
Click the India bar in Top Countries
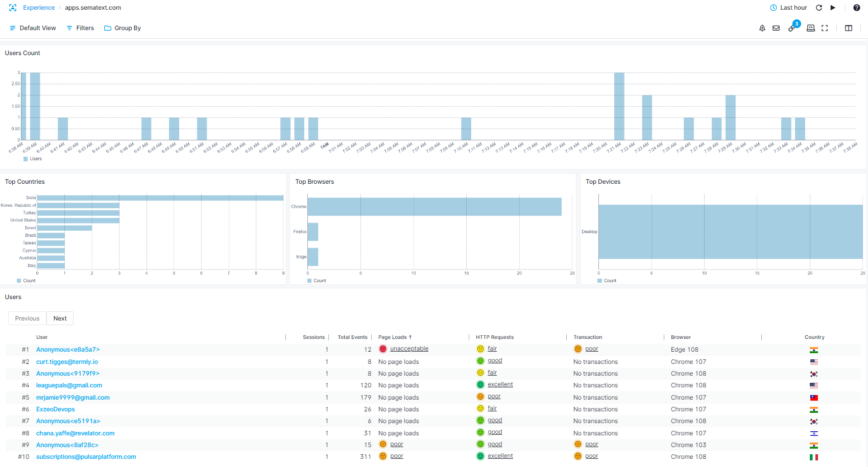pyautogui.click(x=160, y=198)
